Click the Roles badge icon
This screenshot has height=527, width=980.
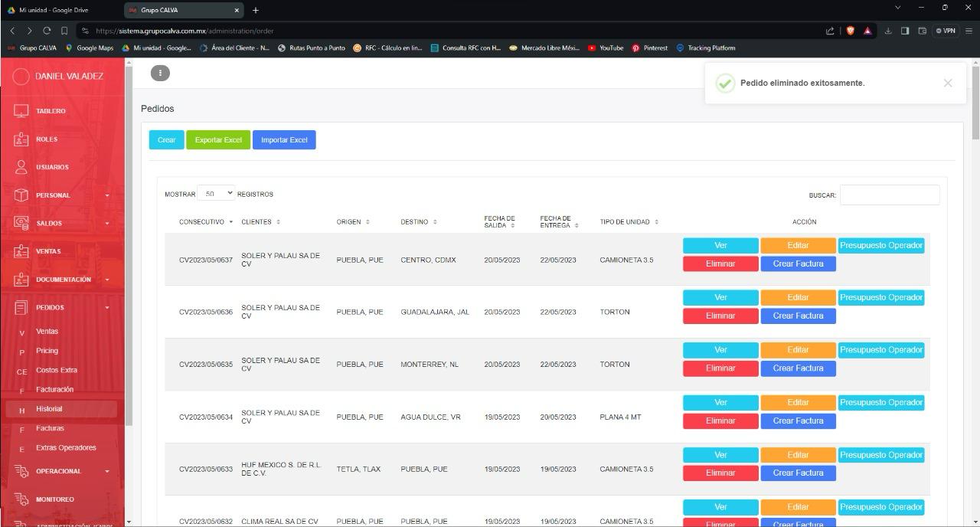tap(21, 139)
